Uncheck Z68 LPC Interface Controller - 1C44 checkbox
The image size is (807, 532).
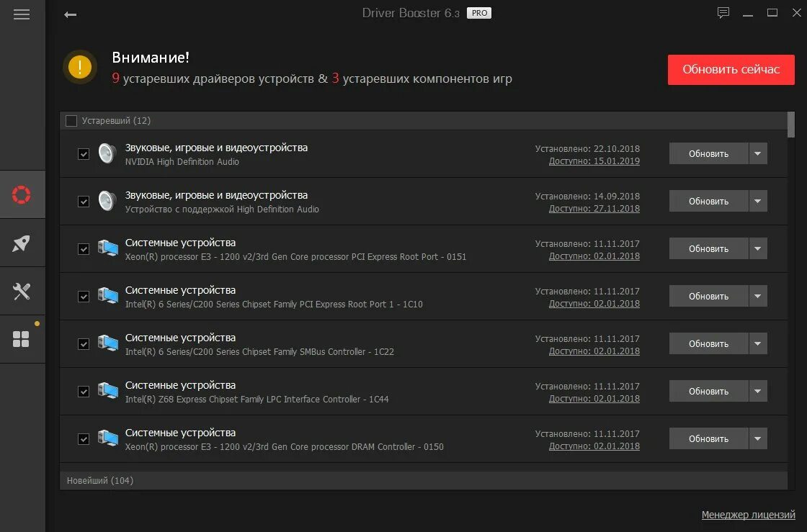pos(84,392)
